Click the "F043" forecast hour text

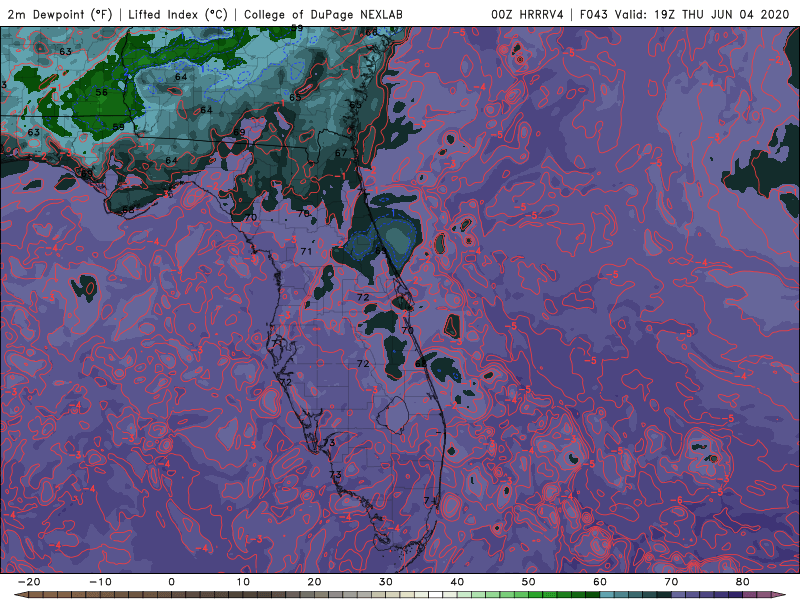593,14
